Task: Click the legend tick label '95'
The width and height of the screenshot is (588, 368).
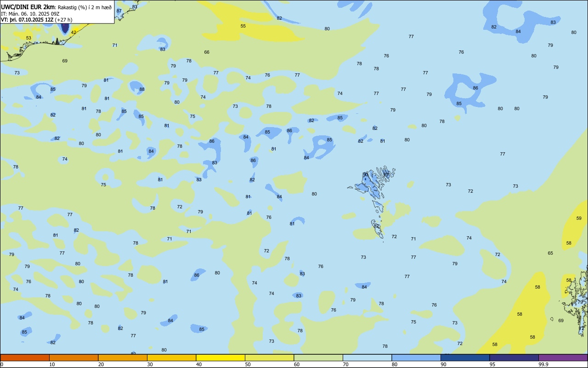Action: coord(492,364)
